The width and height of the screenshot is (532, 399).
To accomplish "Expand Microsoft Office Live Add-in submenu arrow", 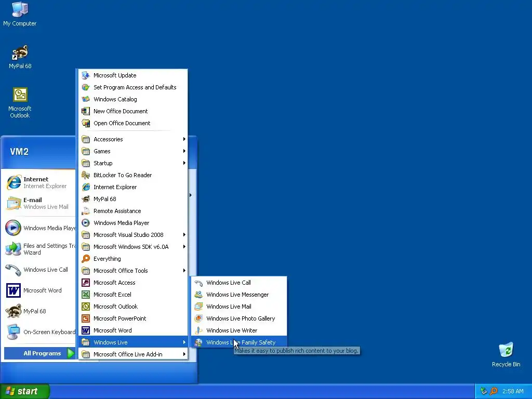I will pos(184,354).
